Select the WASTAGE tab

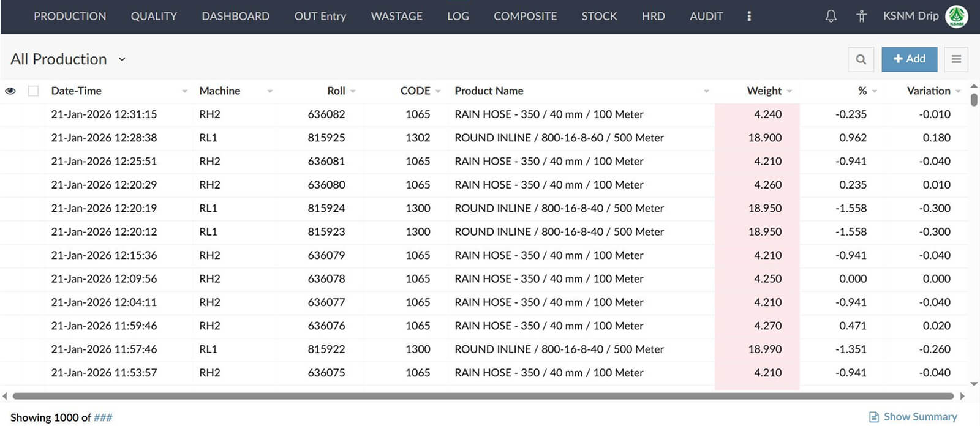pyautogui.click(x=397, y=17)
